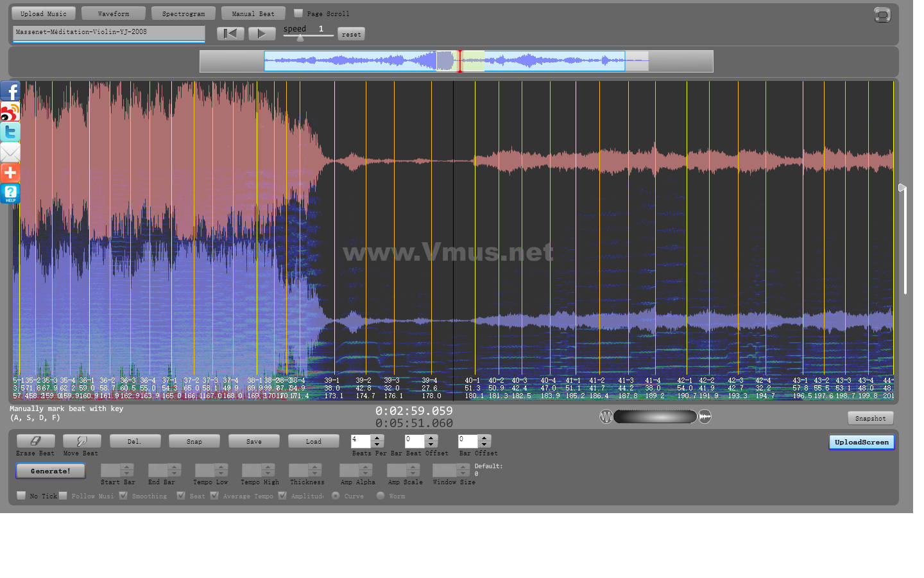Image resolution: width=924 pixels, height=578 pixels.
Task: Click the waveform icon right of gradient bar
Action: click(705, 417)
